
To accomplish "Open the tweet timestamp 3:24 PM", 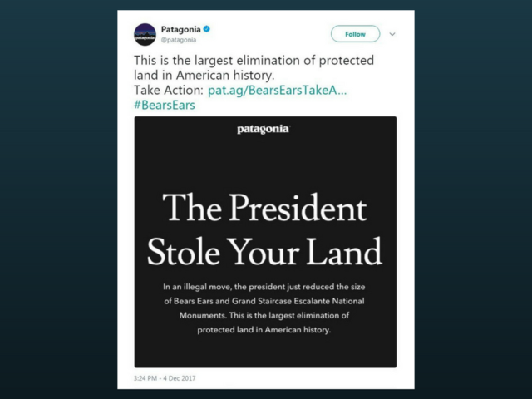I will pyautogui.click(x=148, y=378).
